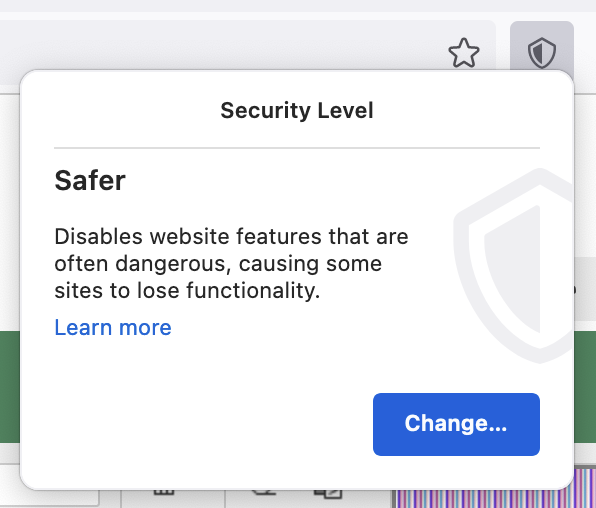Screen dimensions: 596x508
Task: Bookmark this page with the star icon
Action: pyautogui.click(x=464, y=53)
